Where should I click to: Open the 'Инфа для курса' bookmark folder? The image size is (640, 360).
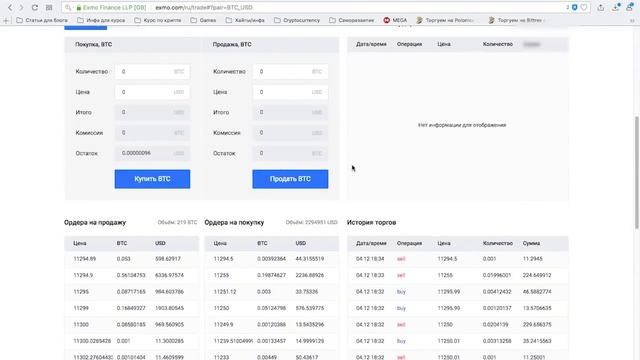click(101, 20)
